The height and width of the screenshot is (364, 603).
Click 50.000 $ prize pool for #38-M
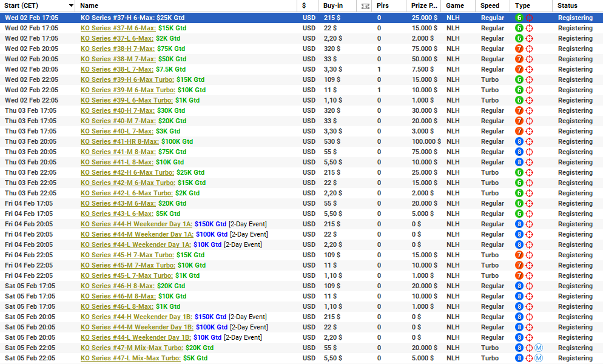click(x=425, y=59)
